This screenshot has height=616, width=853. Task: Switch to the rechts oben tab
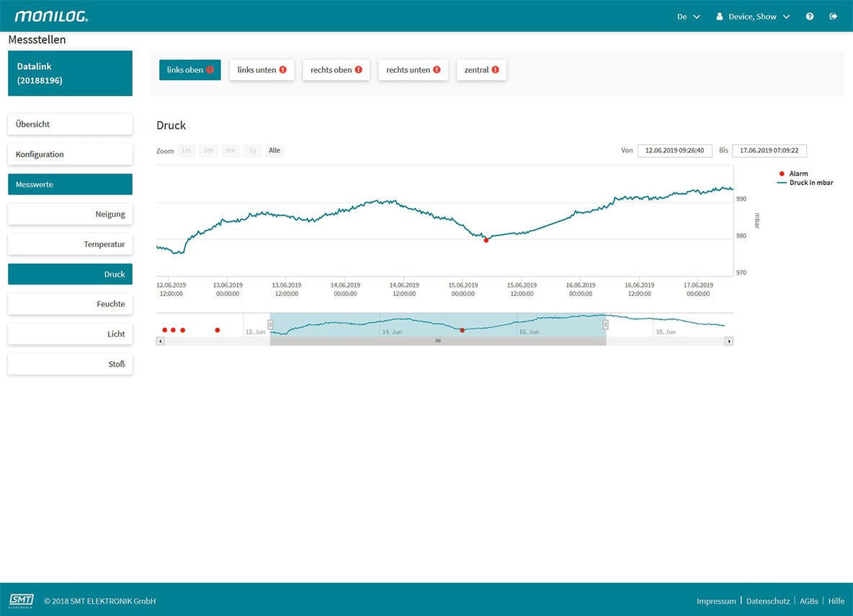click(336, 70)
